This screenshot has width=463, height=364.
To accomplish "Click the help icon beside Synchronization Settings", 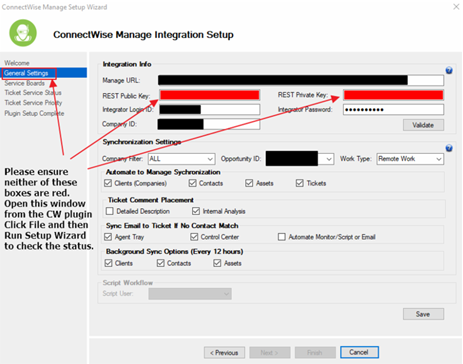I will [449, 148].
